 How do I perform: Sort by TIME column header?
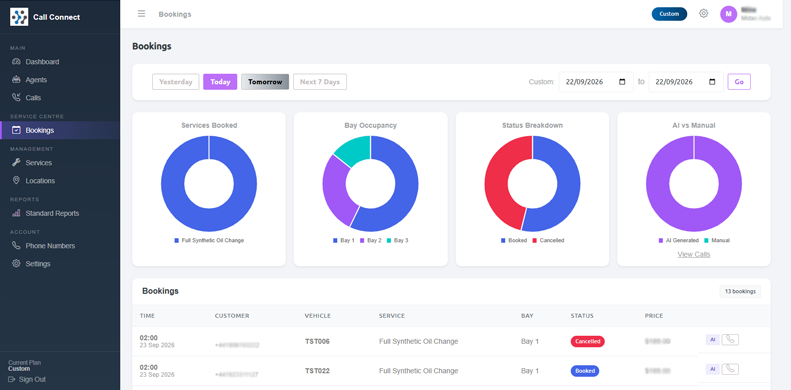(147, 316)
